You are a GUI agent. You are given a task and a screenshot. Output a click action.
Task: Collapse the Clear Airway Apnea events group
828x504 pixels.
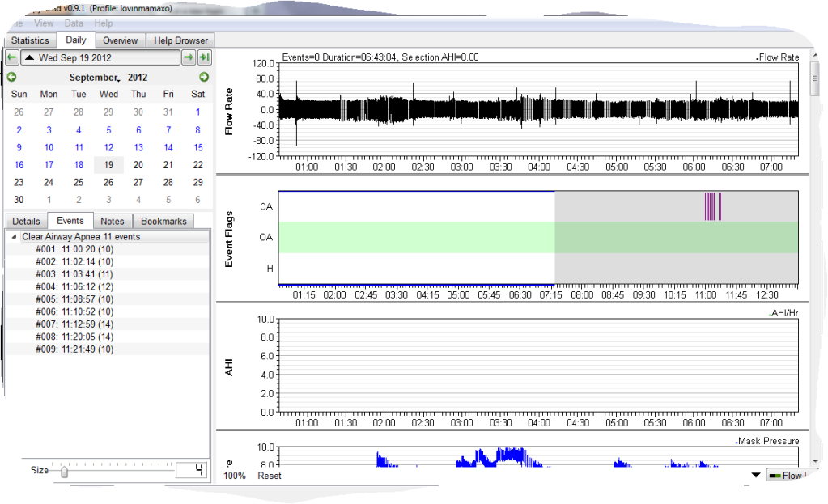tap(14, 236)
